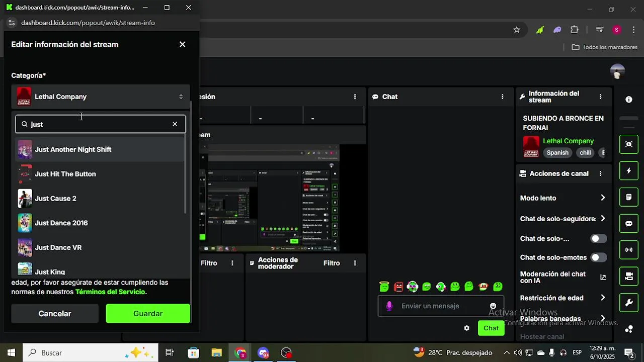The width and height of the screenshot is (644, 362).
Task: Click the Enviar un mensaje field
Action: coord(441,306)
